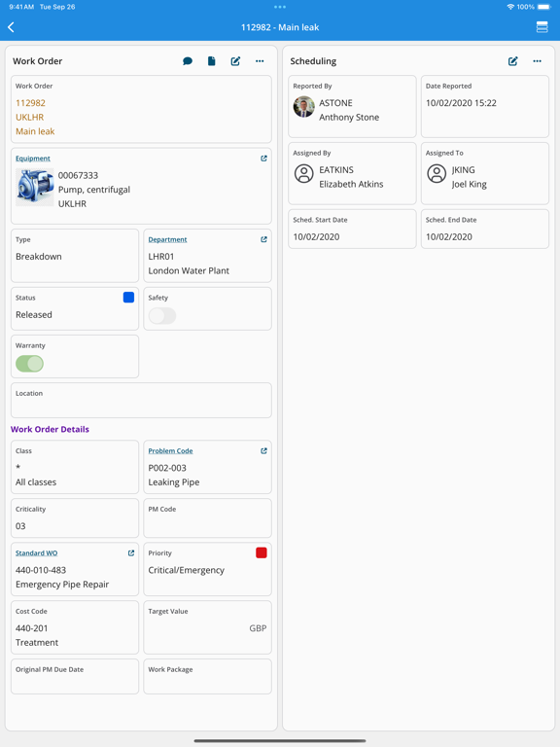Toggle the Warranty switch off
This screenshot has height=747, width=560.
(29, 364)
